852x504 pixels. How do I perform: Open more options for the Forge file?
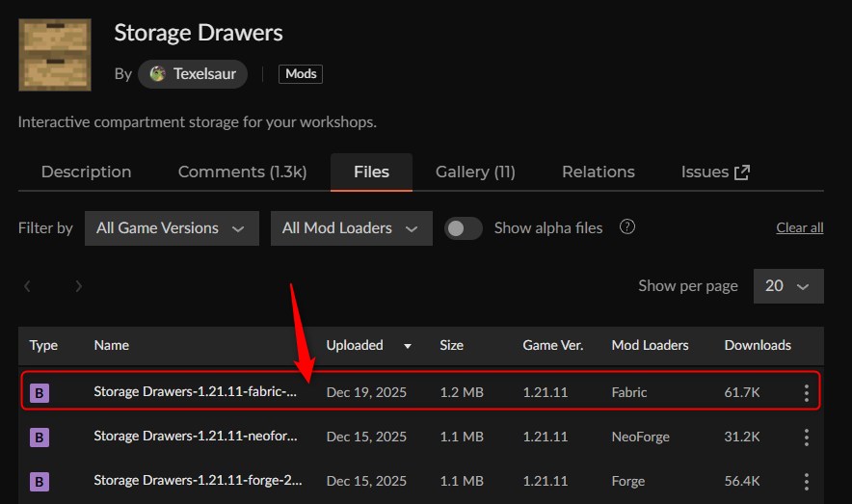click(x=807, y=482)
